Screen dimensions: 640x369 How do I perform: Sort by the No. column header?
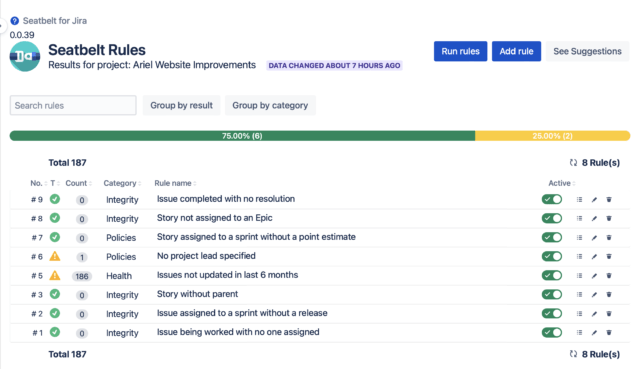click(x=38, y=183)
